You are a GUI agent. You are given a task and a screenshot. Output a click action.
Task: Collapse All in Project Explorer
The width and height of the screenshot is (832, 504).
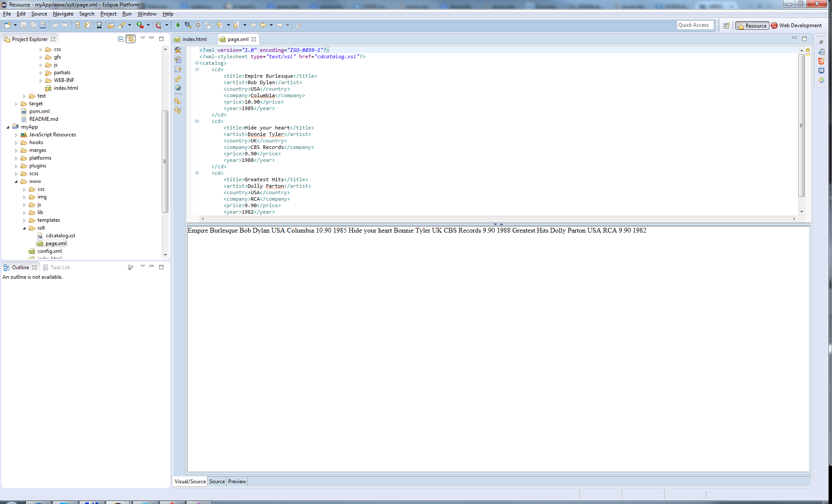[121, 39]
